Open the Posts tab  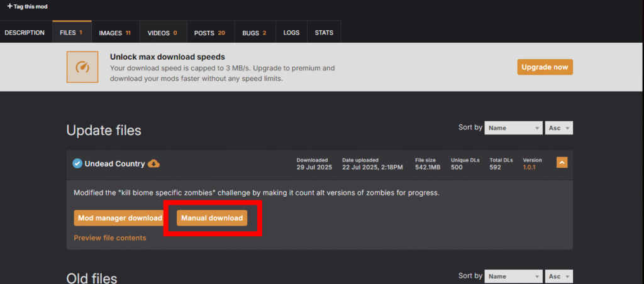(x=210, y=33)
